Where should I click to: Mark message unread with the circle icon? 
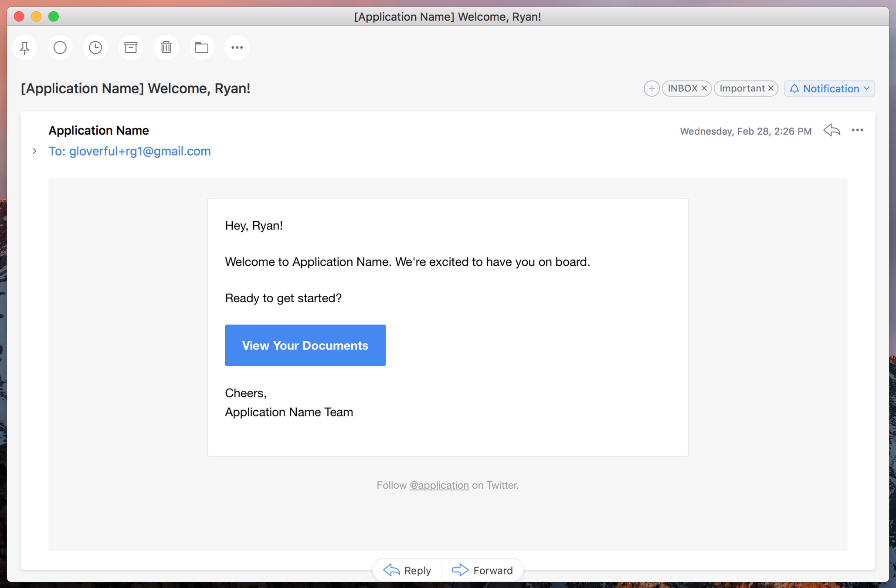coord(60,47)
